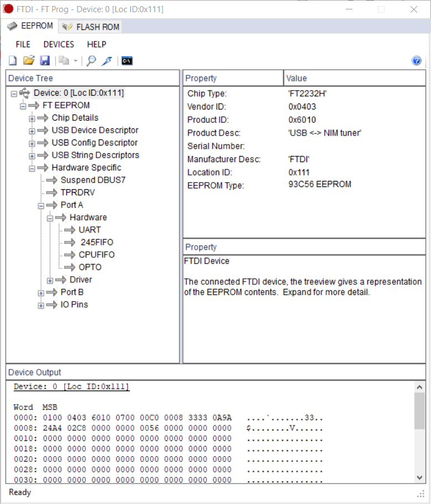Open the DEVICES menu

pyautogui.click(x=59, y=44)
